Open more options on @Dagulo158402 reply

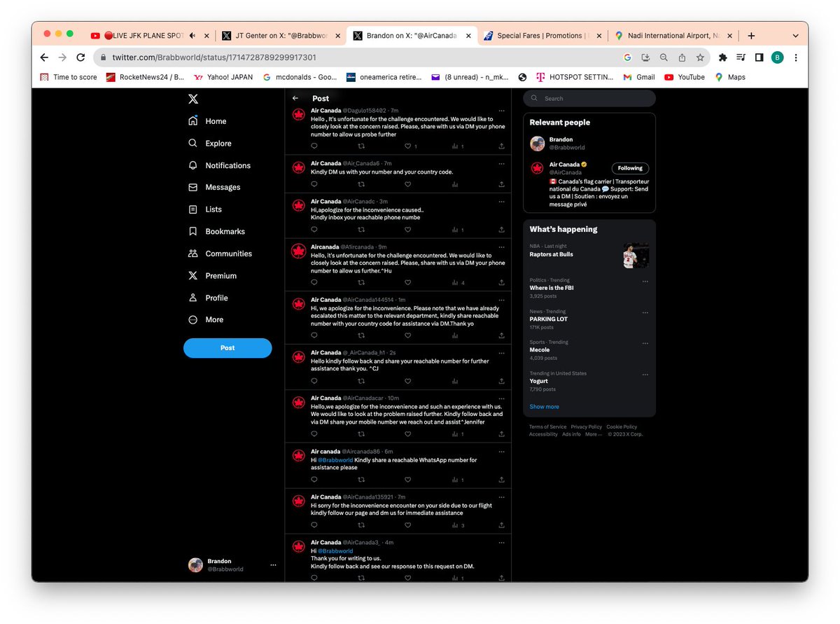tap(501, 111)
